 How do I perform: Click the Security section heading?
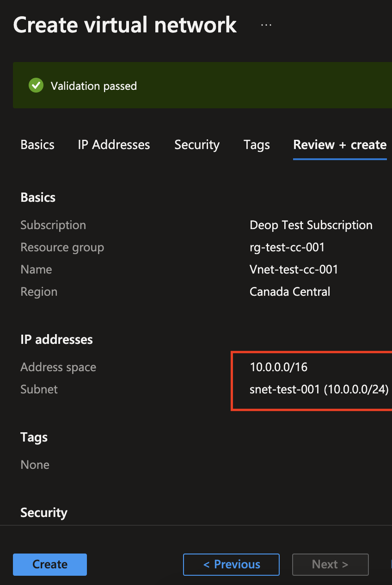44,513
